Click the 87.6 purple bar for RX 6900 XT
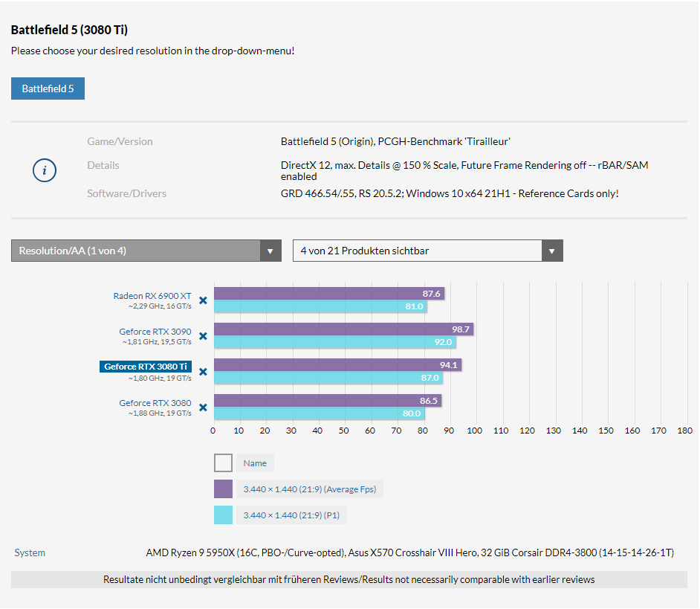 coord(329,294)
